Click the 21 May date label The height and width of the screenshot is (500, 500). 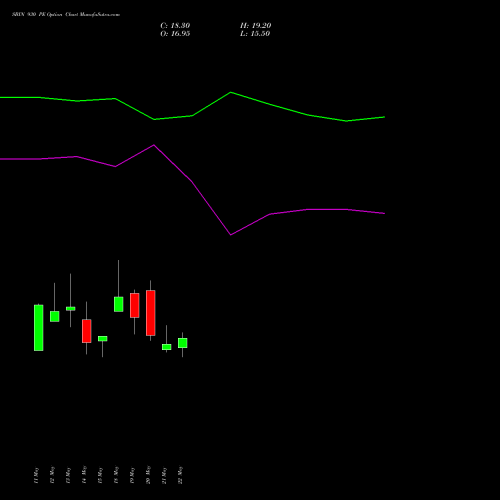tap(164, 475)
